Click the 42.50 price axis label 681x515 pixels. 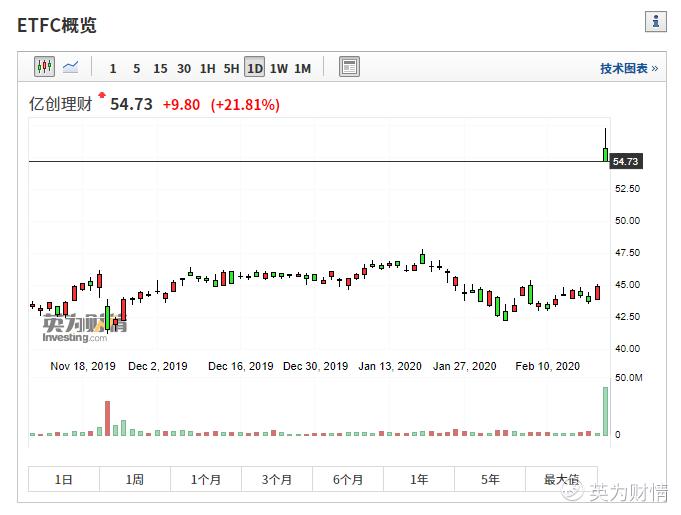point(628,317)
